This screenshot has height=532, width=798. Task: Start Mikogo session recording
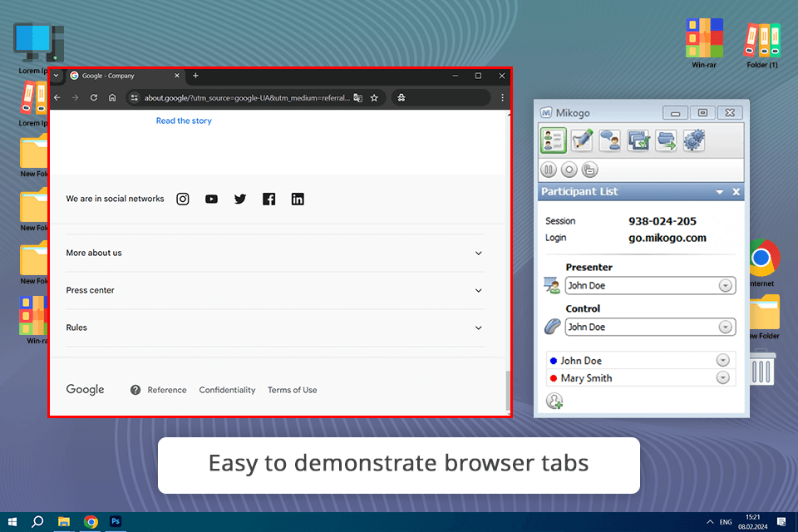tap(569, 170)
